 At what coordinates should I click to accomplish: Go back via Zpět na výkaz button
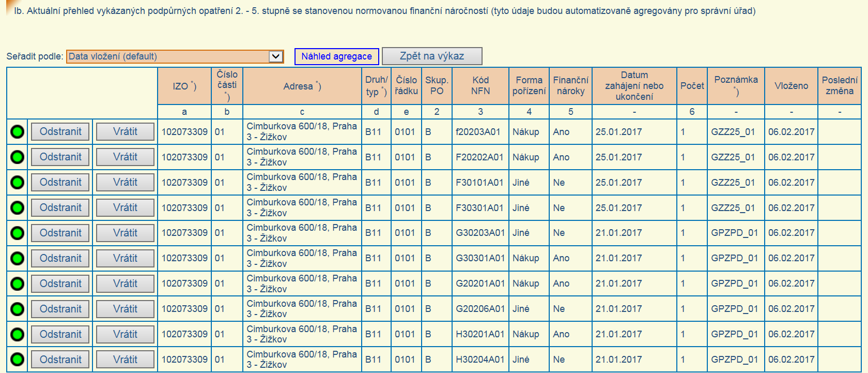(432, 56)
